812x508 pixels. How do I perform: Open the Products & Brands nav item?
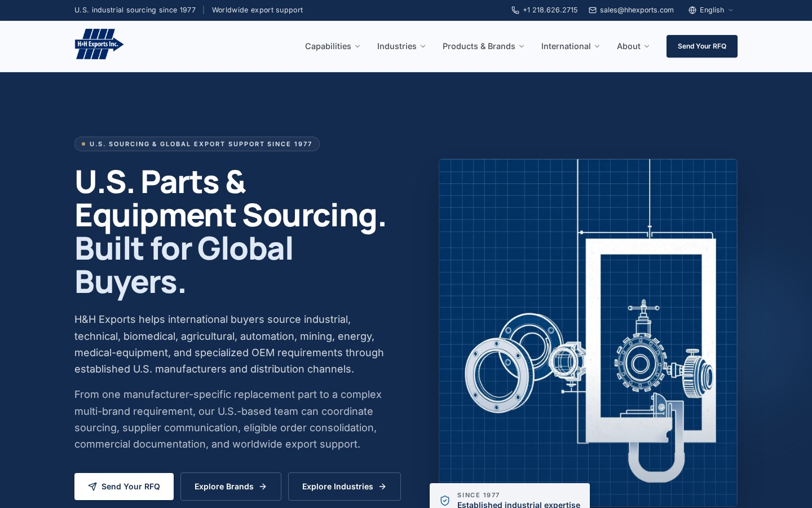484,46
